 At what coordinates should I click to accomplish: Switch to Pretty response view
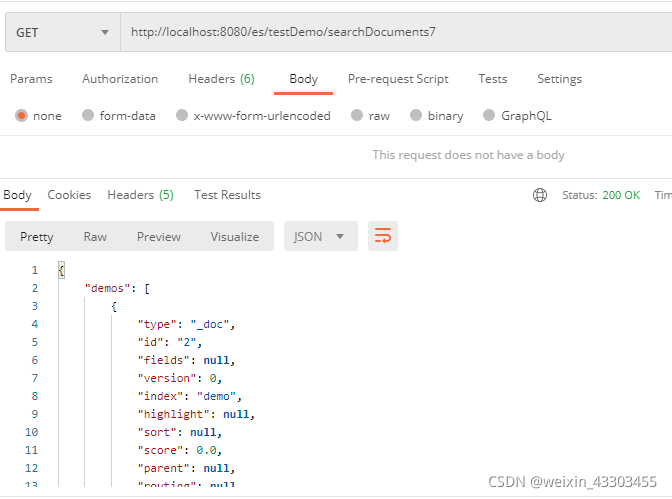click(x=37, y=237)
